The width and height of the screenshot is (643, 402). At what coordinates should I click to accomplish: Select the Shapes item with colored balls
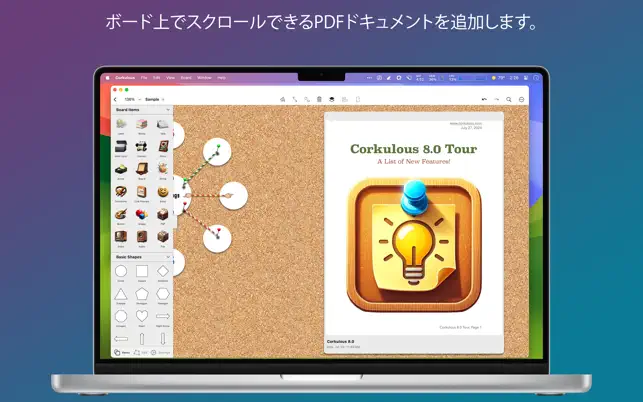pyautogui.click(x=141, y=214)
